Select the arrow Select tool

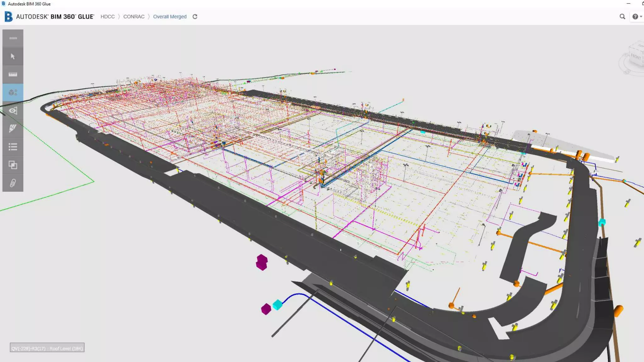click(x=13, y=56)
